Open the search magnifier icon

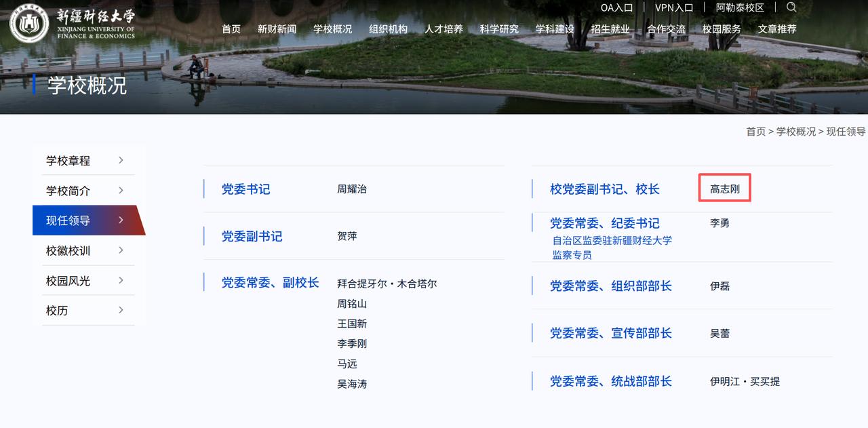[791, 7]
